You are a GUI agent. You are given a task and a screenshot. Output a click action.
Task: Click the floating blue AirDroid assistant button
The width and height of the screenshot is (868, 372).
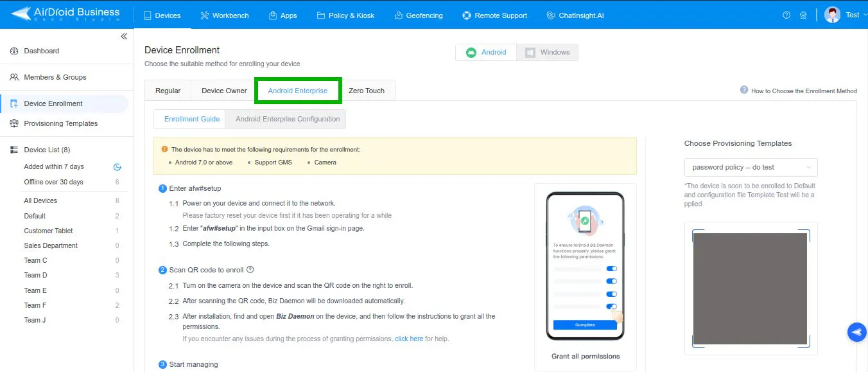pyautogui.click(x=857, y=332)
